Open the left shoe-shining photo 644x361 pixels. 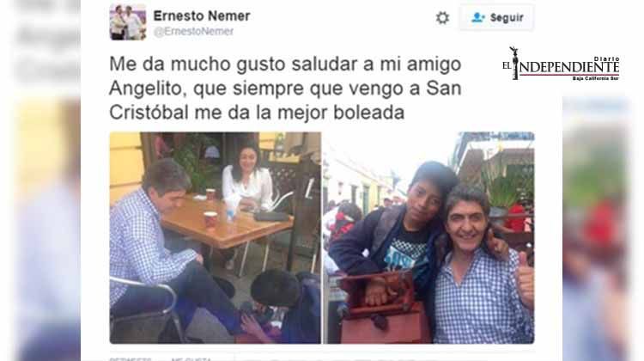(x=216, y=237)
